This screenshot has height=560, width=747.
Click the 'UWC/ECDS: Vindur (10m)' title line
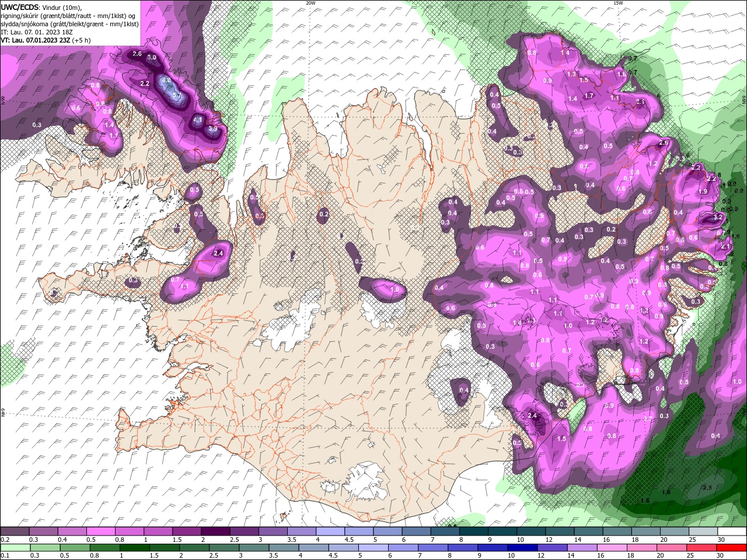(x=41, y=7)
